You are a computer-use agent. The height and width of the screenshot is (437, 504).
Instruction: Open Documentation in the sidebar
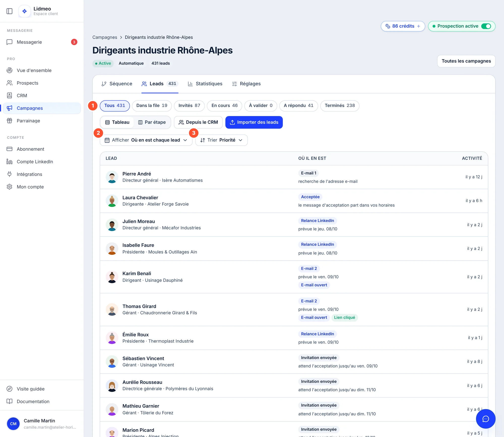(42, 402)
